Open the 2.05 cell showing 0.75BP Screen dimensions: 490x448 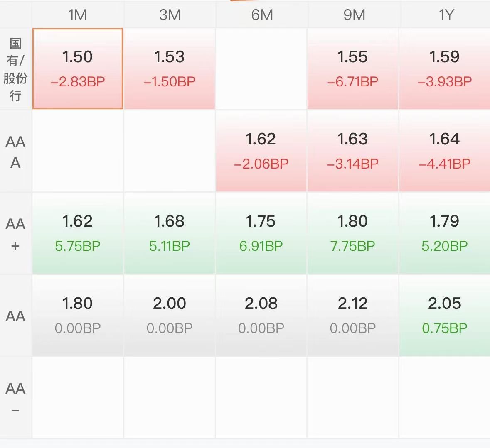(x=445, y=315)
